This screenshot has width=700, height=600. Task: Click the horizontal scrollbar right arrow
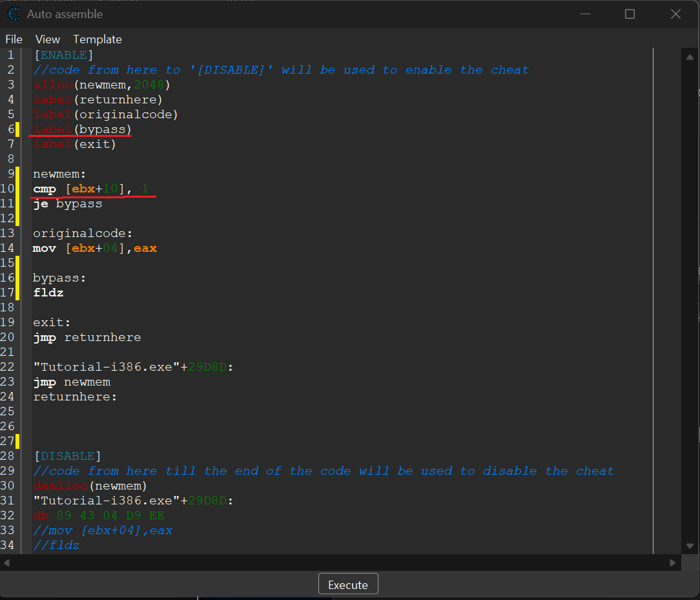(x=674, y=563)
